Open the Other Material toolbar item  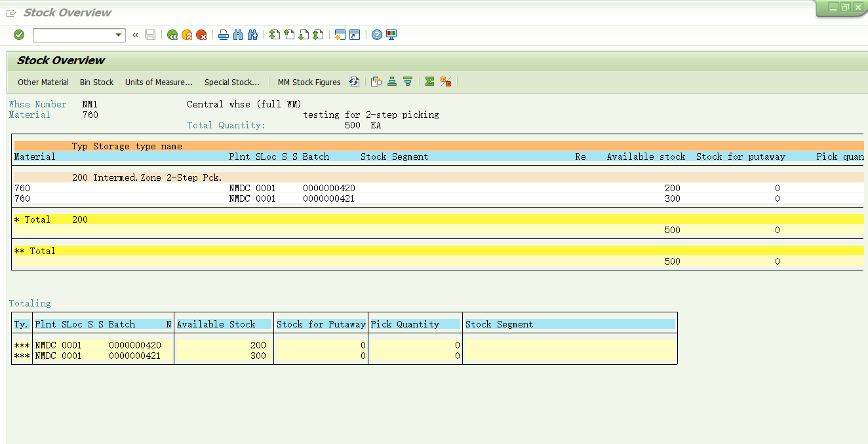coord(43,83)
